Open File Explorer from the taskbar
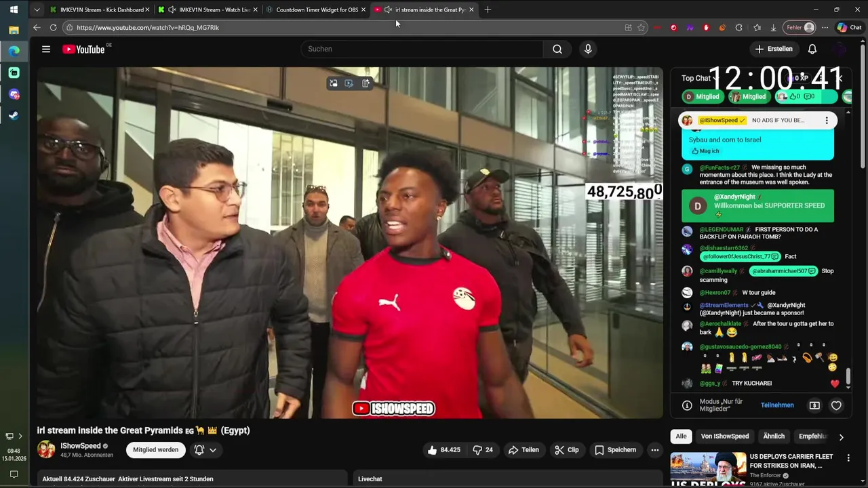This screenshot has width=868, height=488. (x=14, y=30)
